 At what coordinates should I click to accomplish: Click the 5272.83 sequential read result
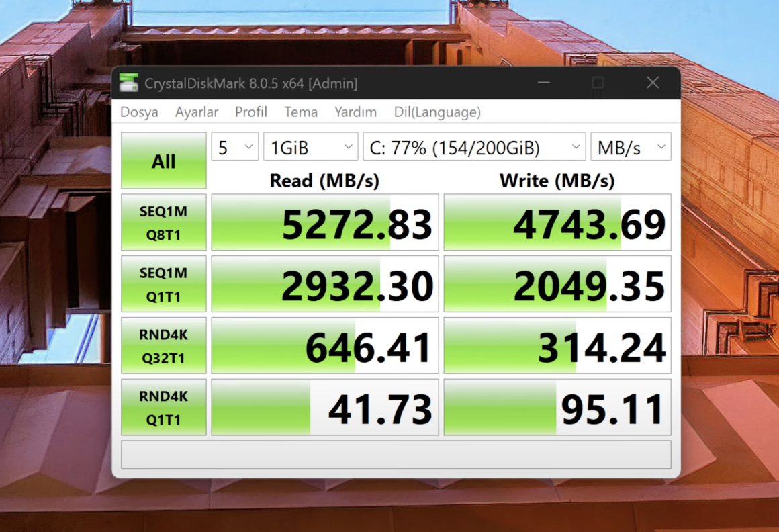click(325, 222)
